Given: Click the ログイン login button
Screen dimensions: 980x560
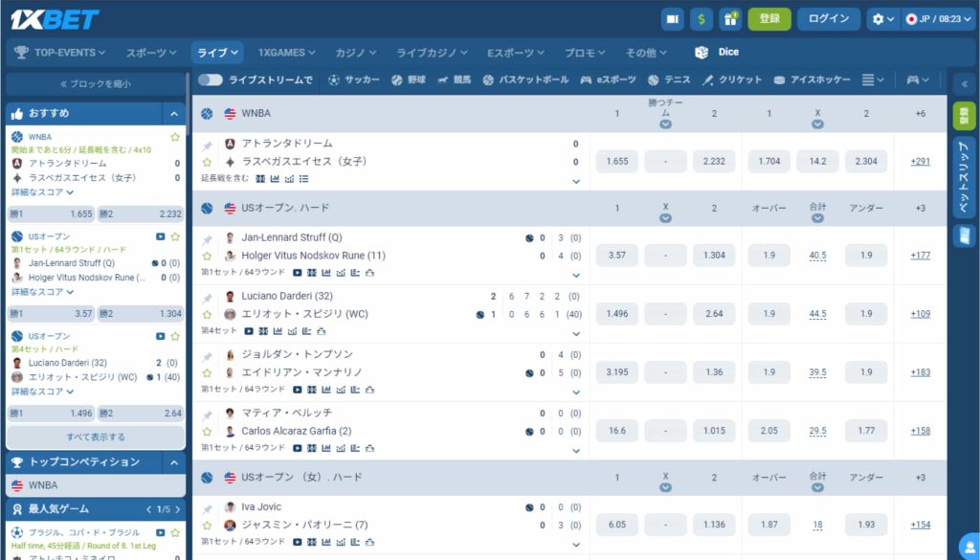Looking at the screenshot, I should pyautogui.click(x=829, y=19).
